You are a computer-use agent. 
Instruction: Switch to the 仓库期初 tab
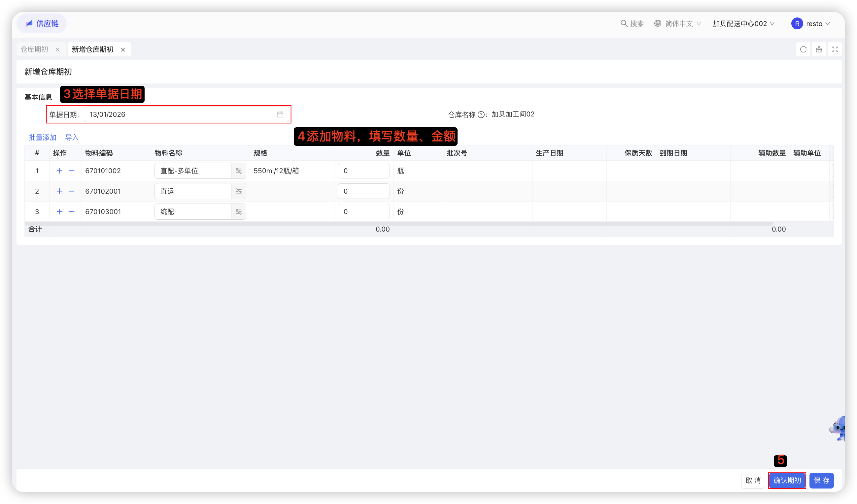coord(34,49)
